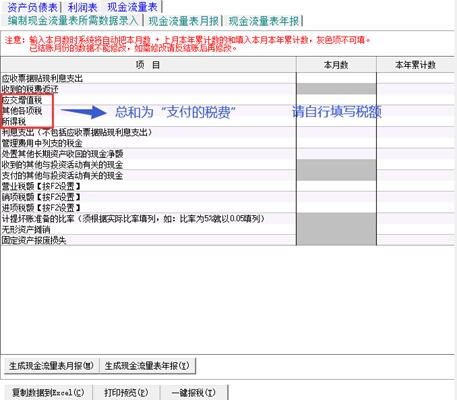457x400 pixels.
Task: Select 本年累计数 cell for 固定资产报废损失
Action: click(415, 240)
